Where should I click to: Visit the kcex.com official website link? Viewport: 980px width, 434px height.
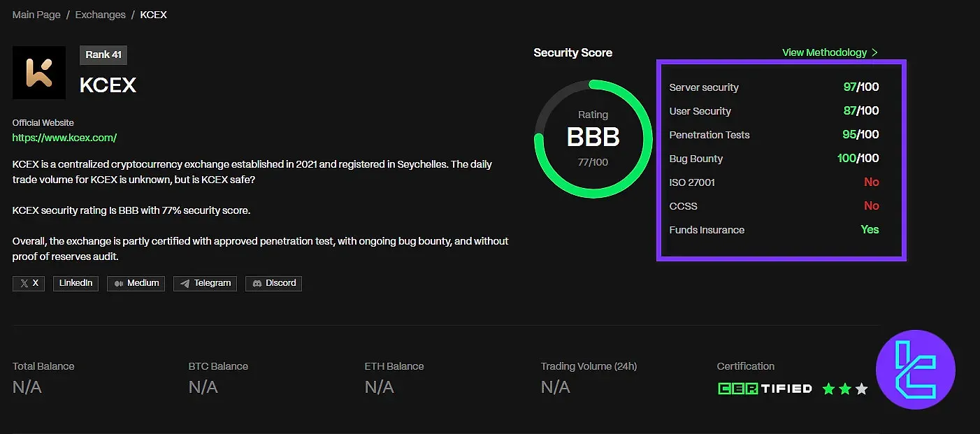[64, 138]
